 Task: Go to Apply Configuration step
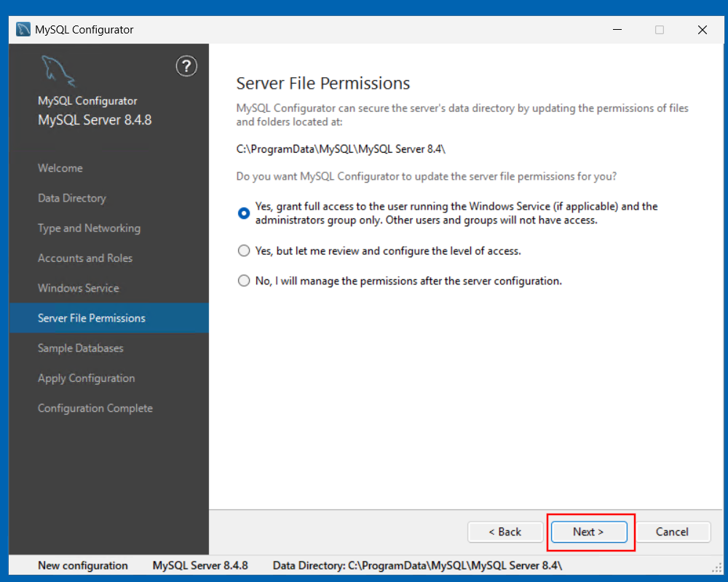[87, 378]
